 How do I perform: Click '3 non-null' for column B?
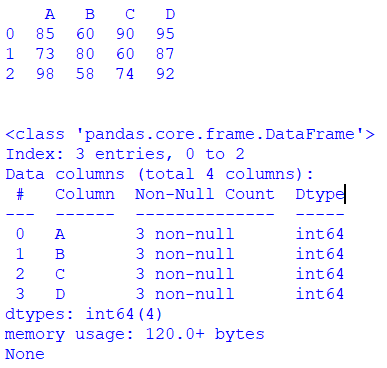coord(185,254)
